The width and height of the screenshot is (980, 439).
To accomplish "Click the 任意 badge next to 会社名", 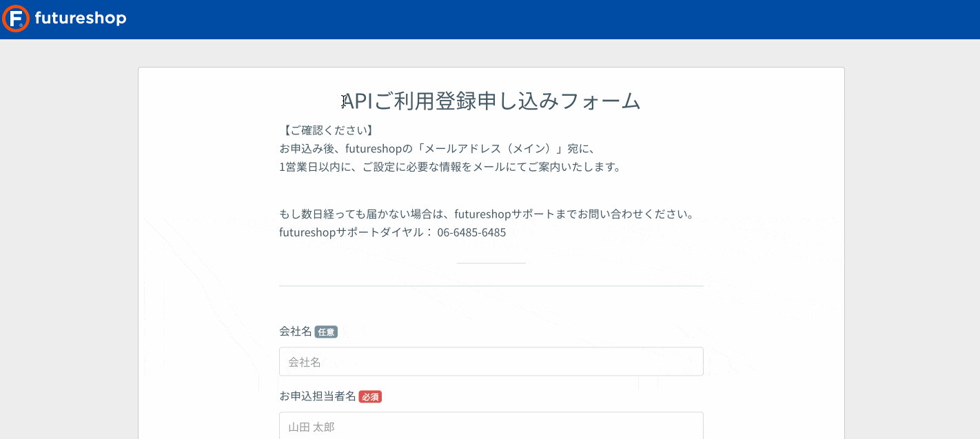I will click(326, 331).
